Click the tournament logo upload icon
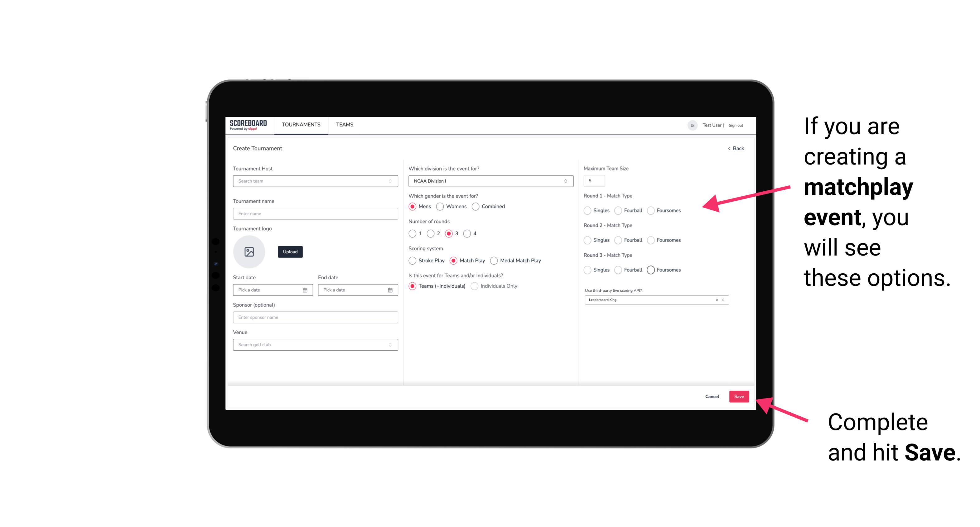The image size is (980, 527). [249, 252]
